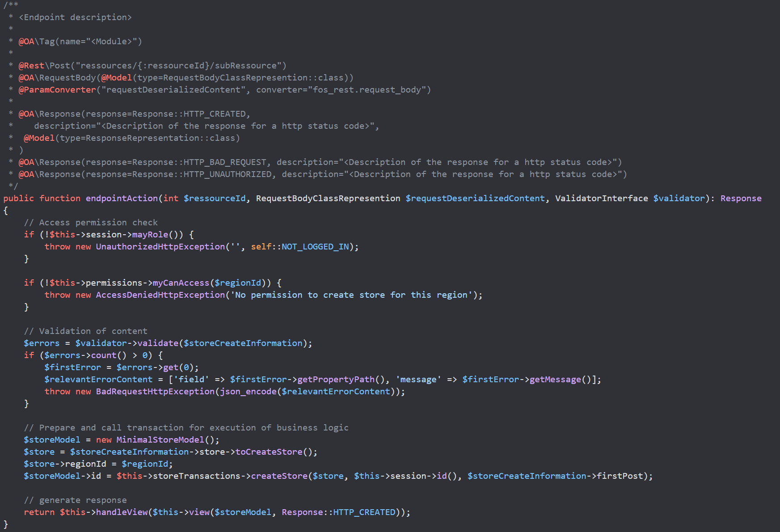This screenshot has height=532, width=780.
Task: Place cursor on UnauthorizedHttpException class name
Action: point(160,247)
